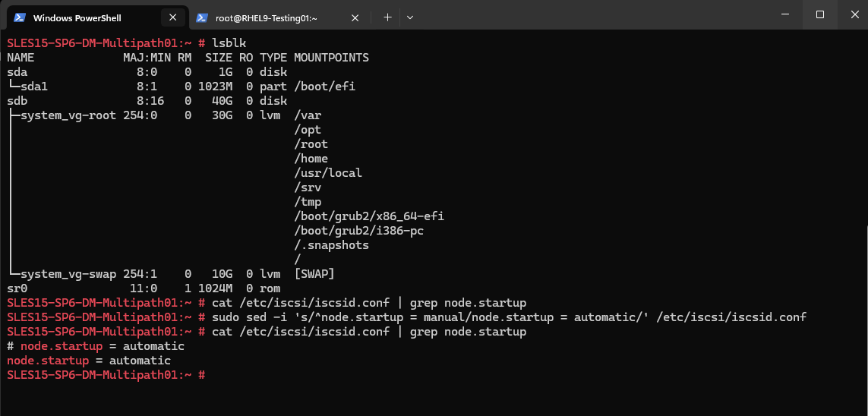Click the uncommented node.startup = automatic line
The image size is (868, 416).
tap(89, 361)
